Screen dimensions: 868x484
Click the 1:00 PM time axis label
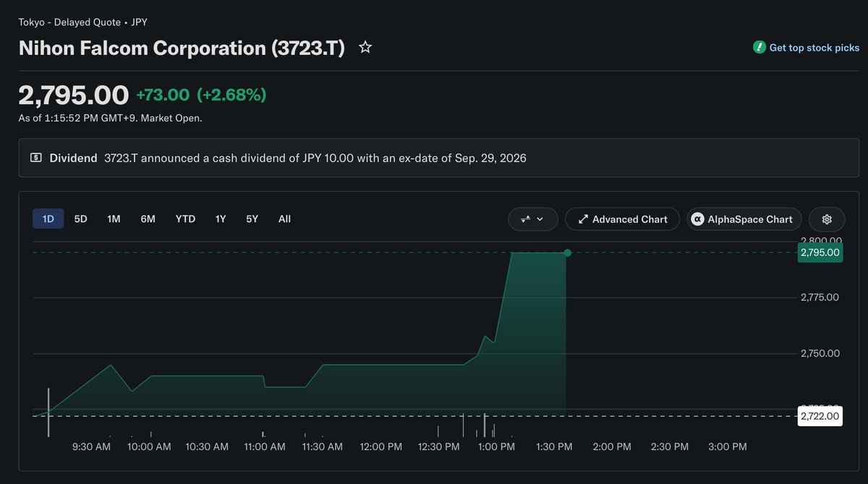[497, 447]
